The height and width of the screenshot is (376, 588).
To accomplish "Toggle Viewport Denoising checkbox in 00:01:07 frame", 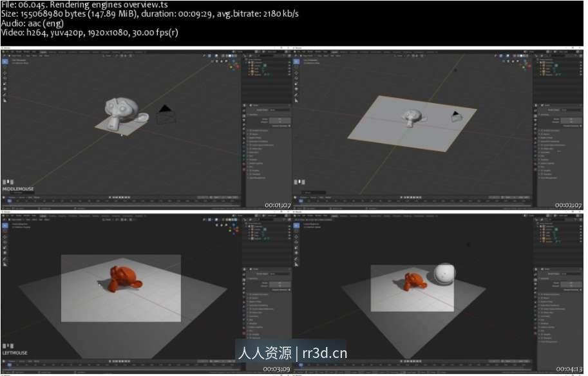I will pyautogui.click(x=290, y=126).
